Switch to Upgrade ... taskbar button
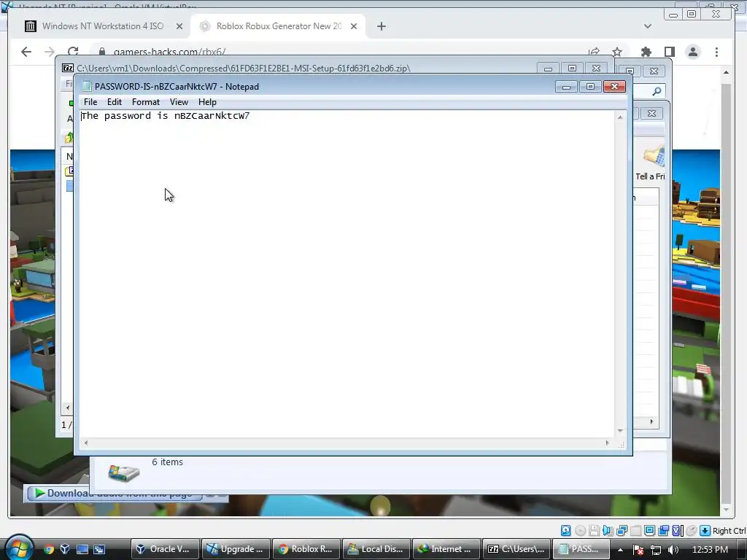This screenshot has width=747, height=560. [236, 549]
